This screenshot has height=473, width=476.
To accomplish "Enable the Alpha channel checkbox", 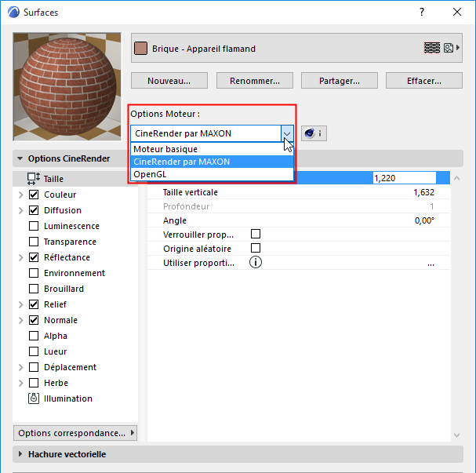I will pos(34,336).
